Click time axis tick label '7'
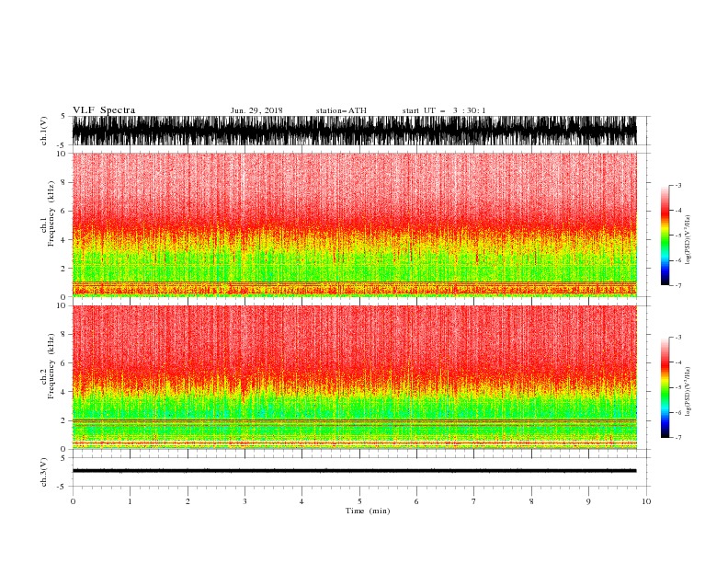 tap(474, 501)
